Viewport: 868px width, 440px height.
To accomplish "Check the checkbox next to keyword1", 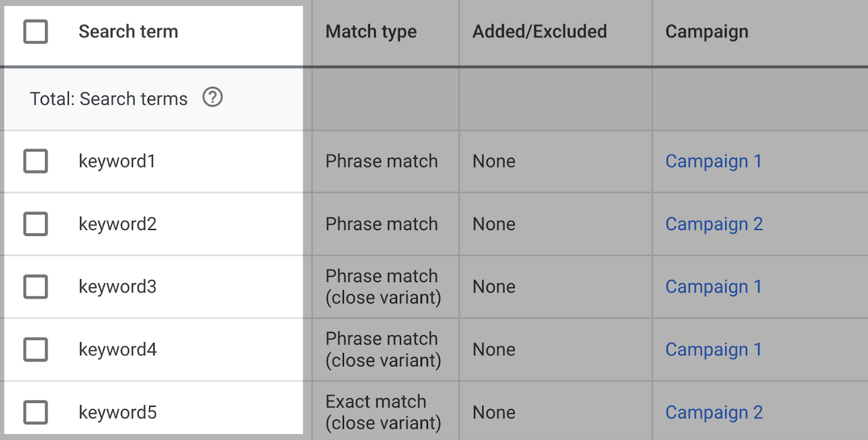I will pos(35,161).
